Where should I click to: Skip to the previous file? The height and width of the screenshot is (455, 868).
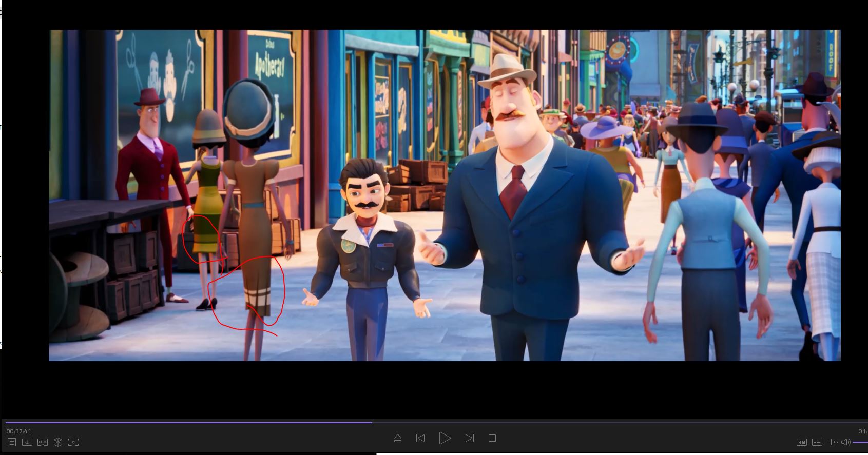[420, 438]
